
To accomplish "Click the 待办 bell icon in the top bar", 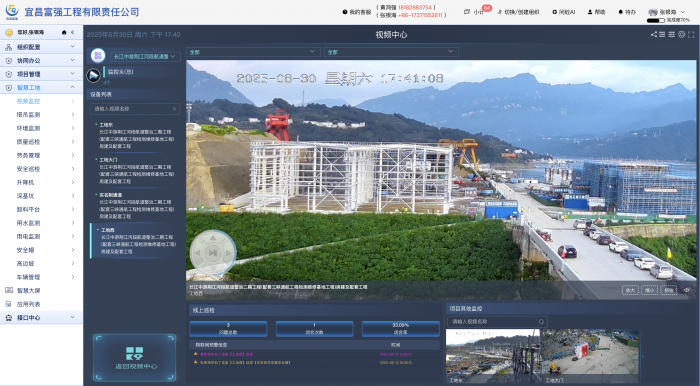I will pyautogui.click(x=621, y=12).
